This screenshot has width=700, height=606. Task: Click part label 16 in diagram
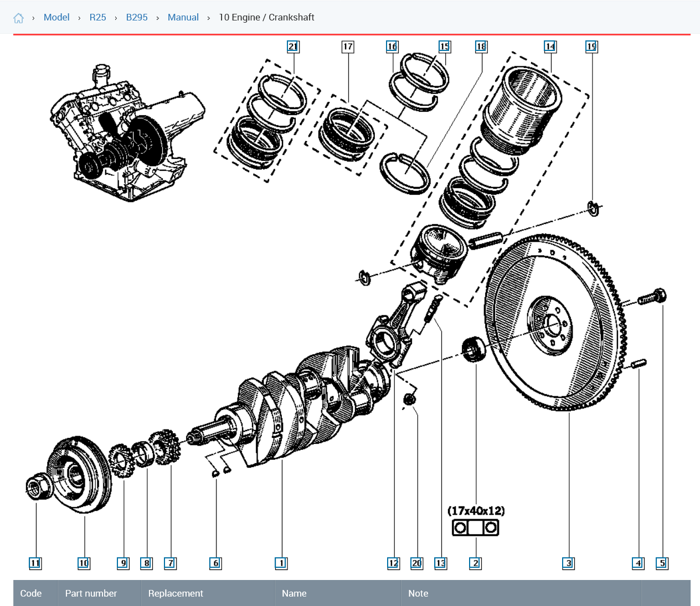[x=392, y=46]
